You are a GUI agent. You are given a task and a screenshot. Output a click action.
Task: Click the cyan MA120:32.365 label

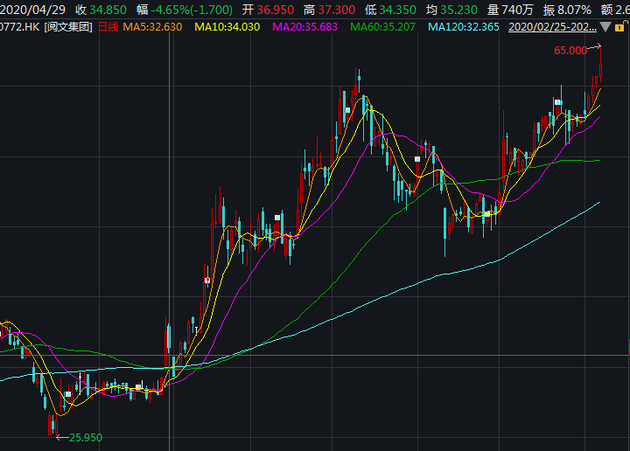[x=464, y=27]
